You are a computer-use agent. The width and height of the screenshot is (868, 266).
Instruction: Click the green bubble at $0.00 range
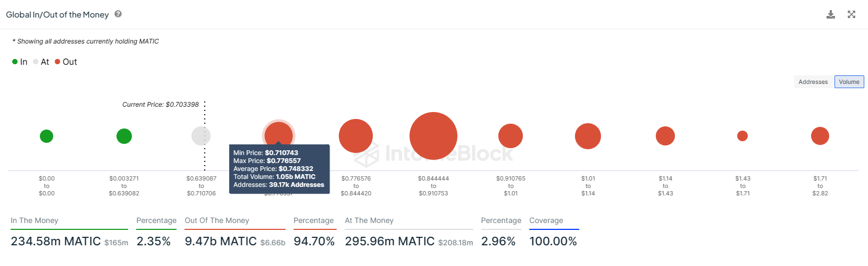(x=47, y=136)
